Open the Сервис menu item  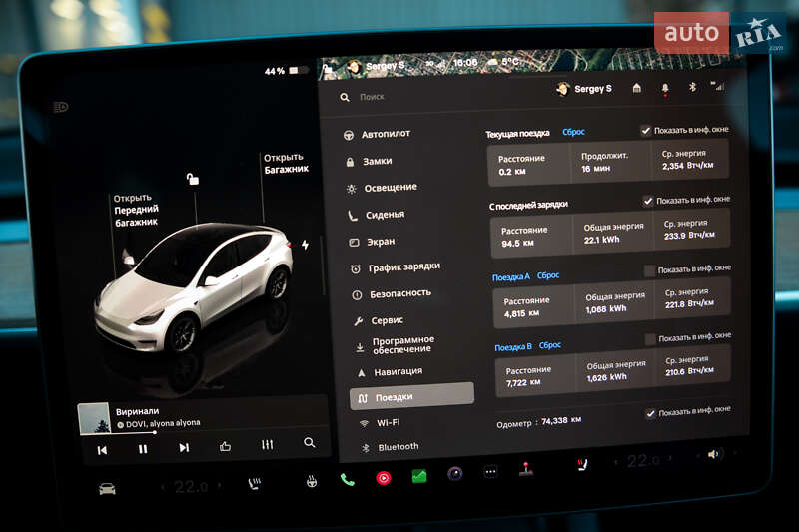point(379,320)
